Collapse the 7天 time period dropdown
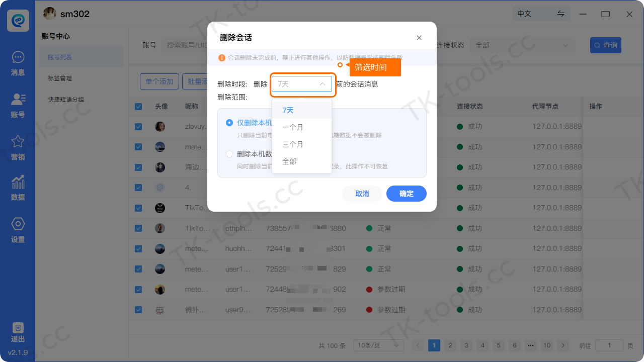644x362 pixels. pos(302,84)
